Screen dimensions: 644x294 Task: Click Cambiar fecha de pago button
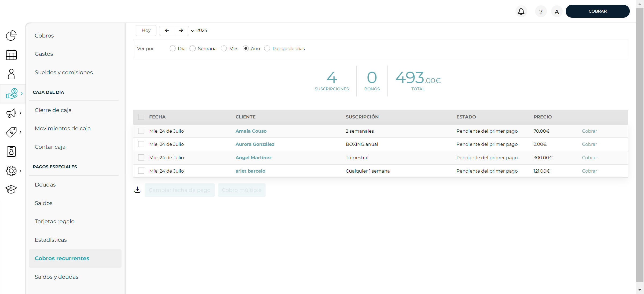click(180, 190)
